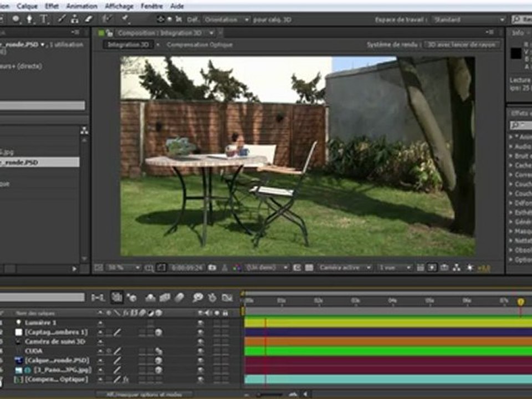Hide the Compensation Optique layer video

click(x=201, y=380)
